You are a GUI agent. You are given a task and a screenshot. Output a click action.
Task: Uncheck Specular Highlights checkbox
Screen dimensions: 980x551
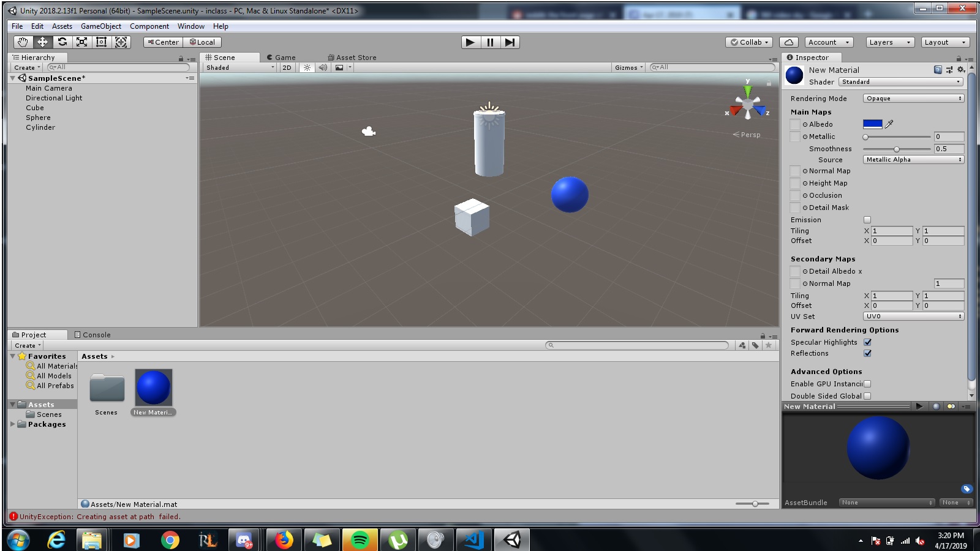tap(867, 342)
